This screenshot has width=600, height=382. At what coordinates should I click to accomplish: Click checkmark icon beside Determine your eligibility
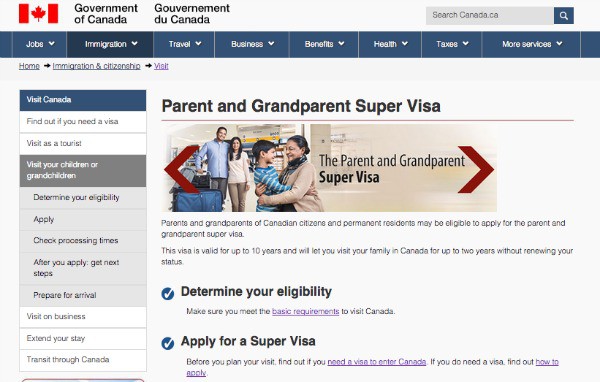[168, 293]
